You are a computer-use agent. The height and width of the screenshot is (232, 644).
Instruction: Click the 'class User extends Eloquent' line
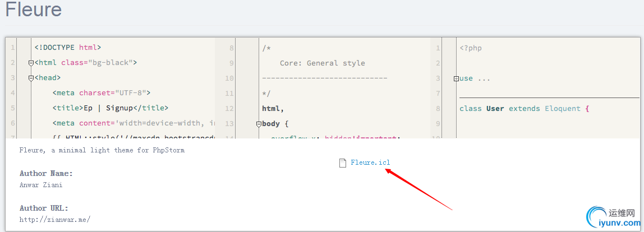coord(525,109)
